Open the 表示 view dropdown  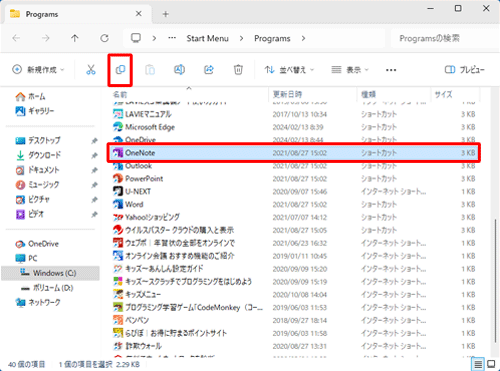click(x=350, y=70)
